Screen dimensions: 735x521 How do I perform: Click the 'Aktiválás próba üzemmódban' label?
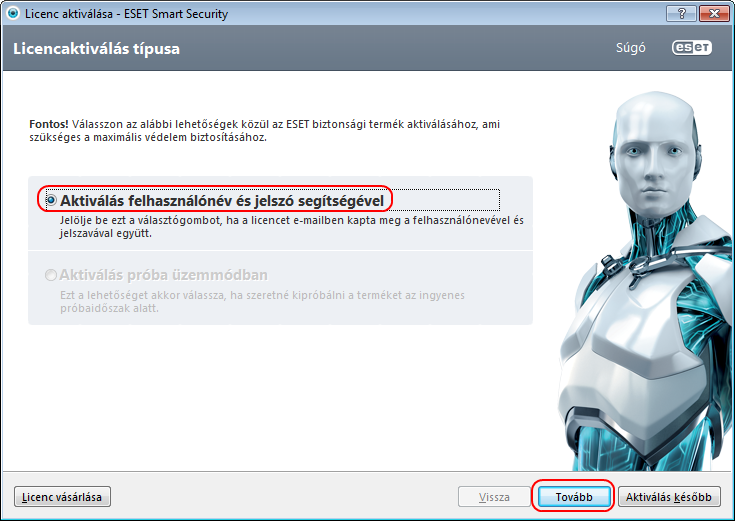pyautogui.click(x=164, y=275)
